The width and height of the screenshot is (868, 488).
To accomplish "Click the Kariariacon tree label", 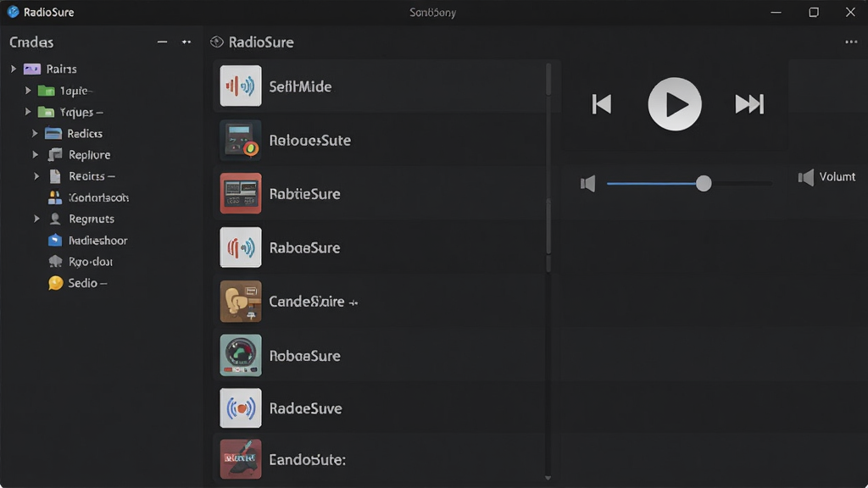I will point(98,197).
